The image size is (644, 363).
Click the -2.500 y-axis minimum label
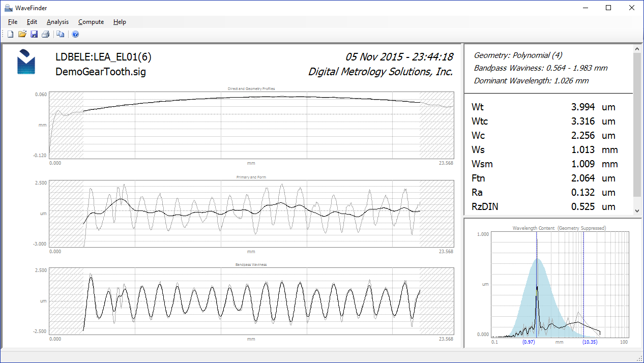point(40,331)
